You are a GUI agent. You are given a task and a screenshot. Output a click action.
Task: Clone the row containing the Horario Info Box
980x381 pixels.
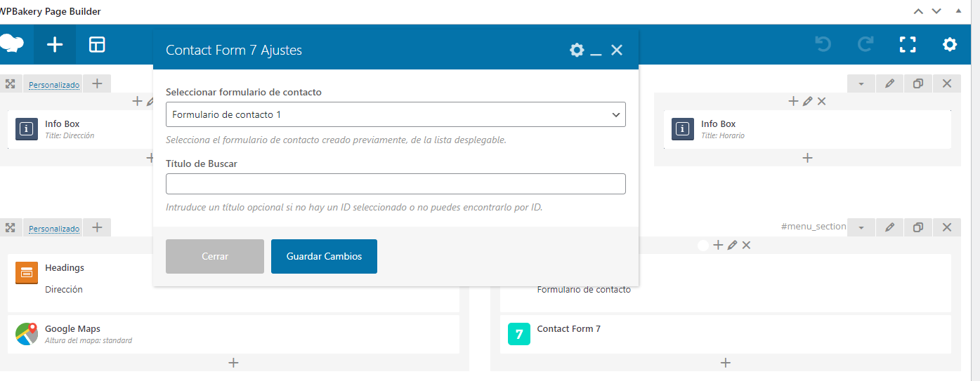coord(918,83)
